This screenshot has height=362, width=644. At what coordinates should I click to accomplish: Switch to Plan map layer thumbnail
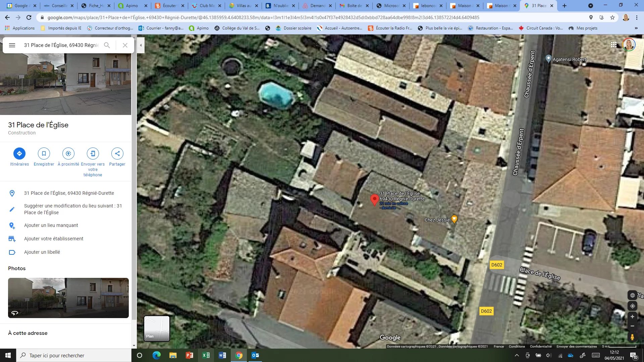[x=157, y=328]
